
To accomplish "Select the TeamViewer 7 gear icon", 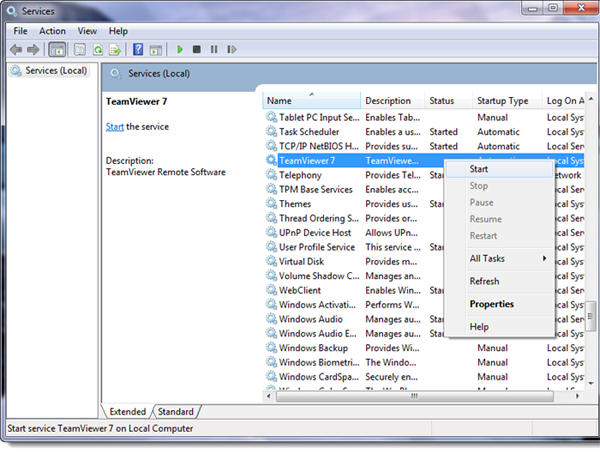I will point(271,160).
